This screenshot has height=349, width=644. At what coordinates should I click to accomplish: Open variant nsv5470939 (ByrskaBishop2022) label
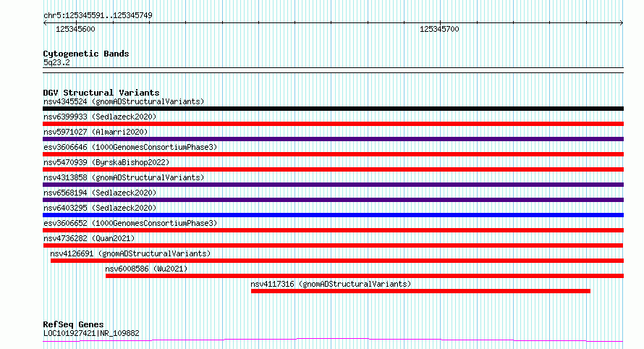[106, 162]
